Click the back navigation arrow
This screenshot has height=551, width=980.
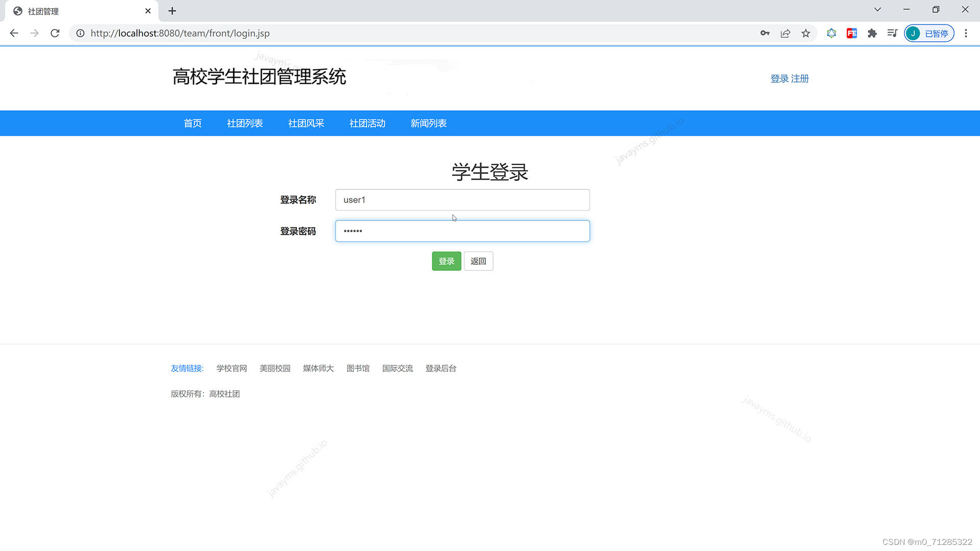point(14,33)
